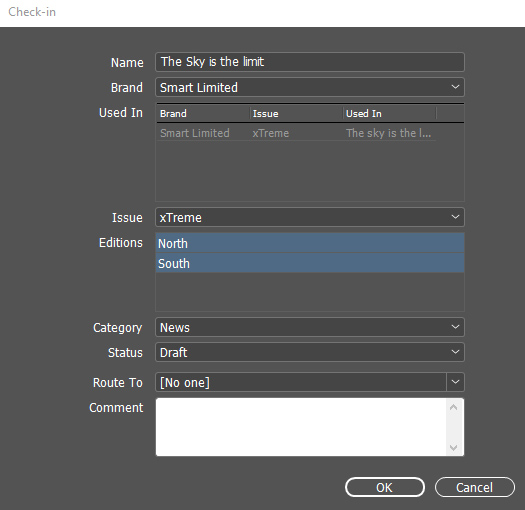Sort by the Issue column header
525x510 pixels.
[x=296, y=114]
